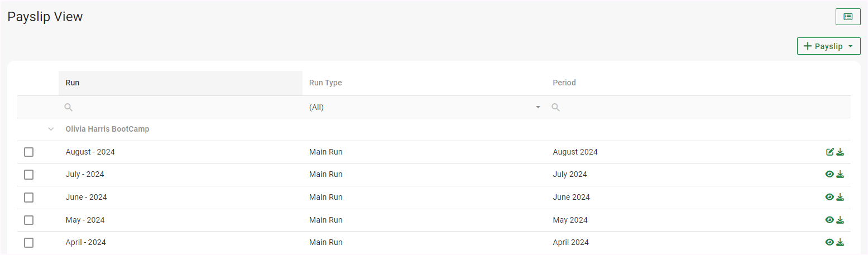The height and width of the screenshot is (255, 868).
Task: Download the August 2024 payslip
Action: coord(840,152)
